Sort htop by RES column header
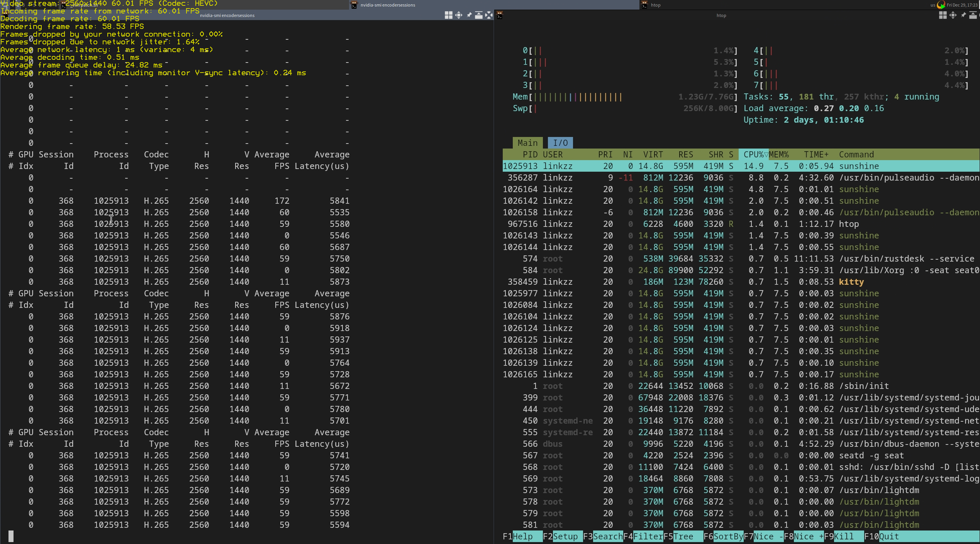Viewport: 980px width, 544px height. [686, 154]
